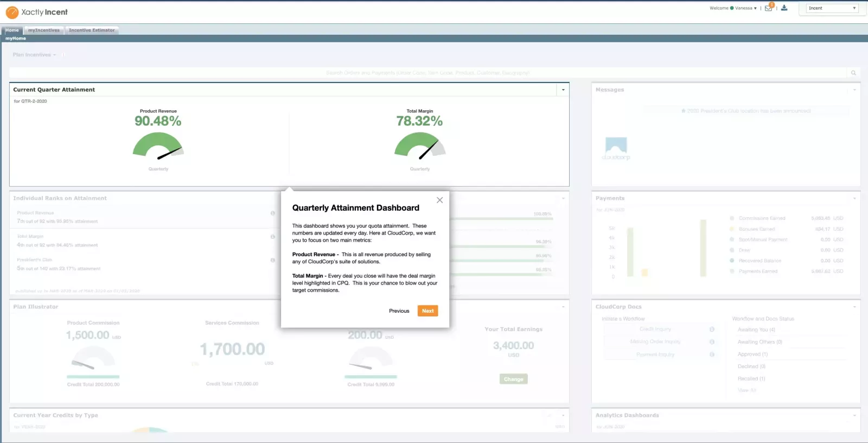Viewport: 868px width, 443px height.
Task: Click info icon on Total Margin rank row
Action: 273,237
